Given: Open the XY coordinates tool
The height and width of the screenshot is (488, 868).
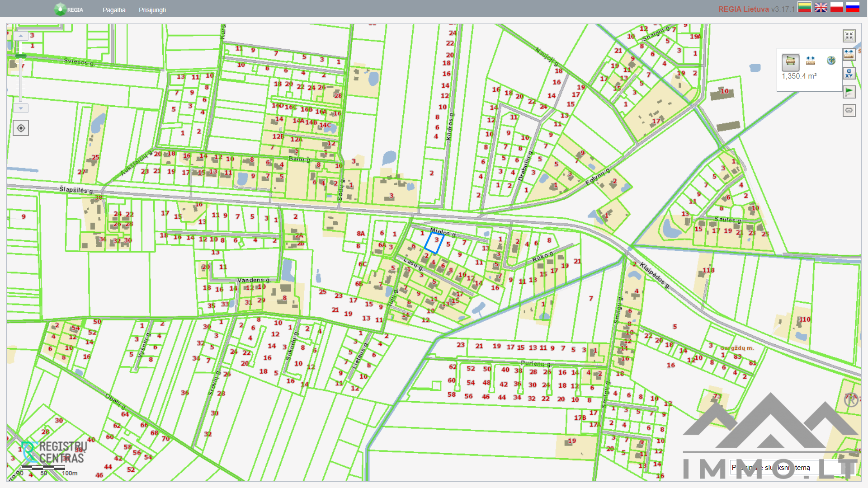Looking at the screenshot, I should coord(849,73).
